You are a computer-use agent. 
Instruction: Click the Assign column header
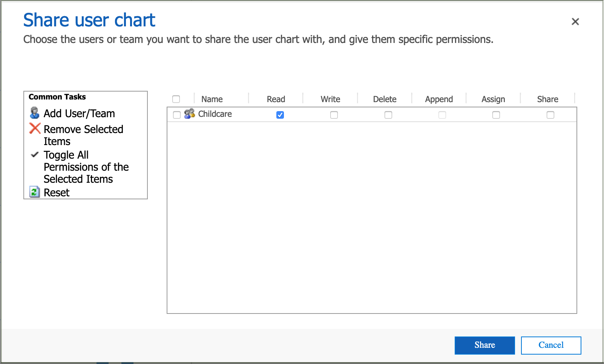(493, 99)
